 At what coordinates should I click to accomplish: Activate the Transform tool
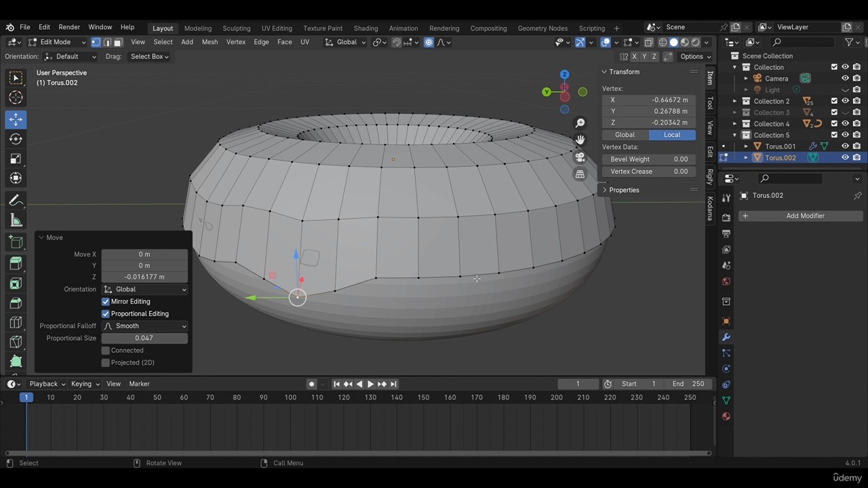coord(16,178)
